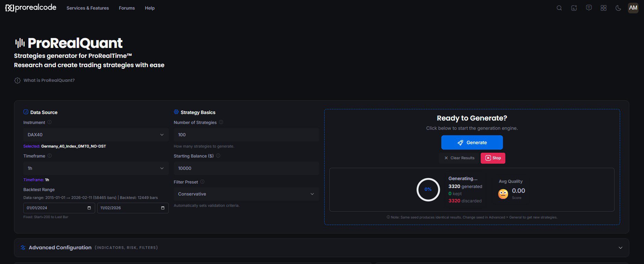Click 'How many strategies to generate.' hint
This screenshot has width=644, height=264.
tap(204, 146)
